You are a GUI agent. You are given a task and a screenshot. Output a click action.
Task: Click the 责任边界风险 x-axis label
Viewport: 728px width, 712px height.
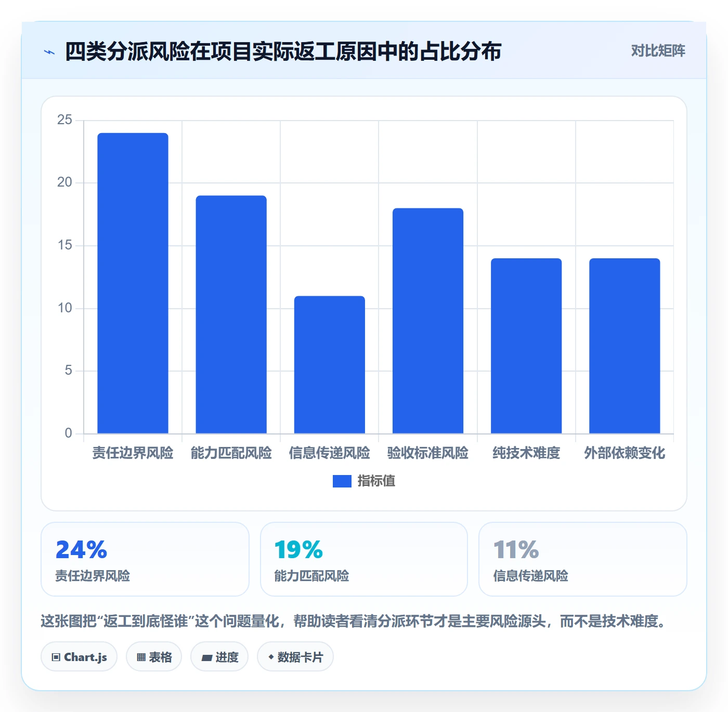pos(133,453)
